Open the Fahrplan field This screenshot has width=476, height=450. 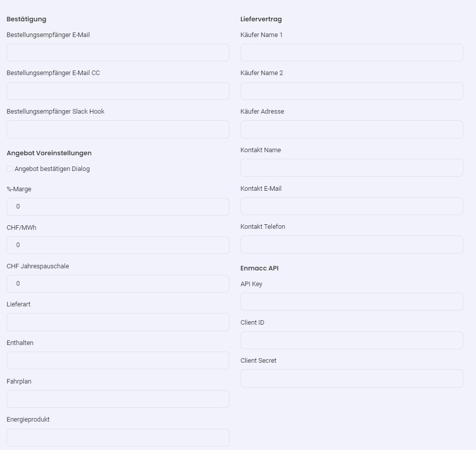[118, 399]
